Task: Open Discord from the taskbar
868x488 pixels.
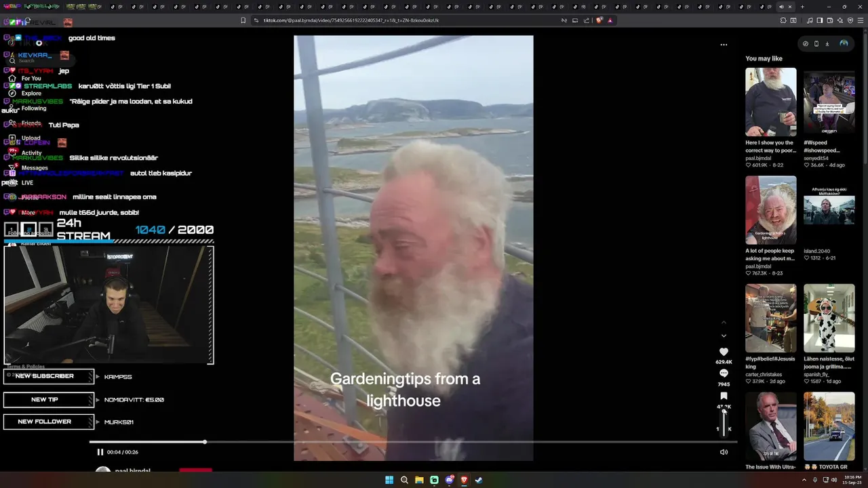Action: [x=449, y=480]
